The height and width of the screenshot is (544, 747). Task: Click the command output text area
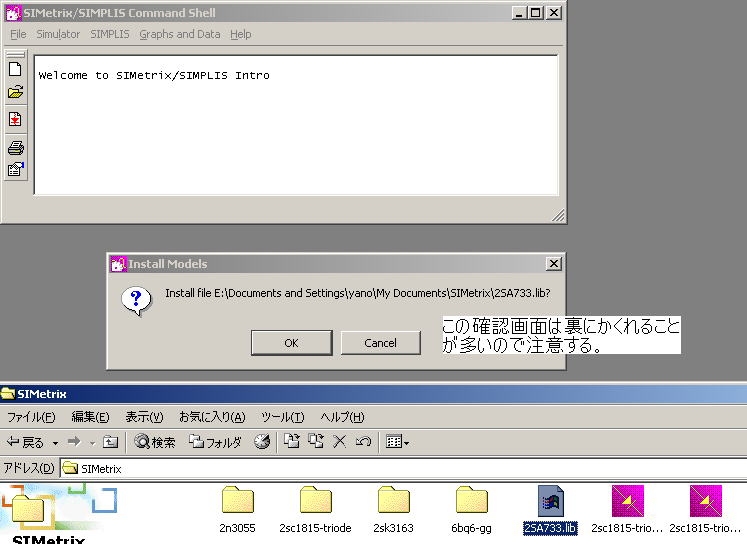pyautogui.click(x=296, y=125)
